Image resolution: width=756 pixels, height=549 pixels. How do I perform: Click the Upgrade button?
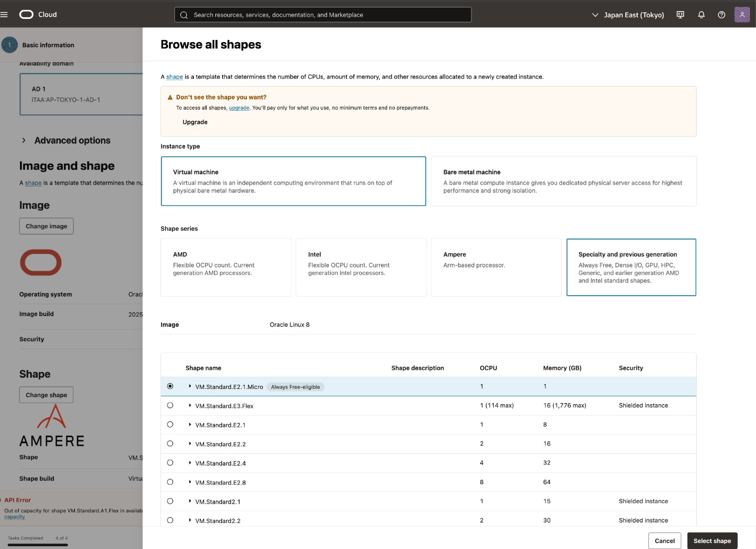click(195, 122)
